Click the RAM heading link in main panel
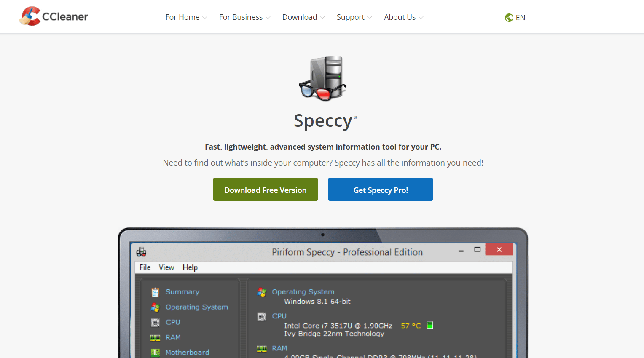The image size is (644, 358). coord(279,348)
